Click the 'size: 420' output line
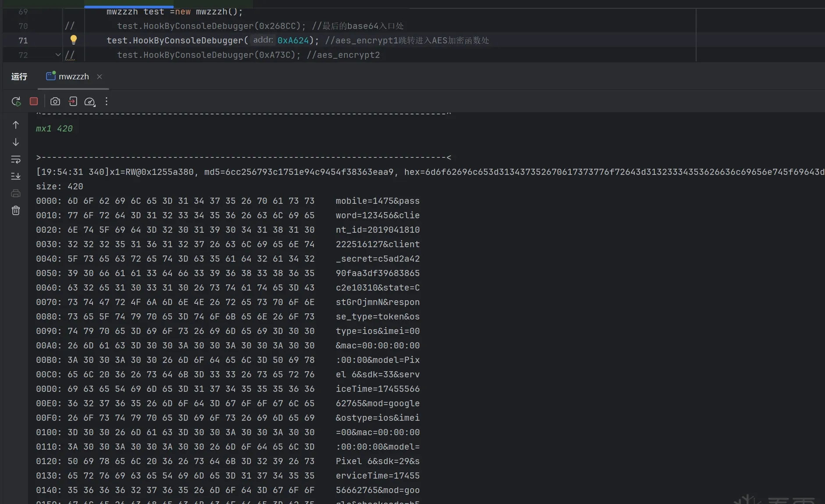Image resolution: width=825 pixels, height=504 pixels. 60,186
